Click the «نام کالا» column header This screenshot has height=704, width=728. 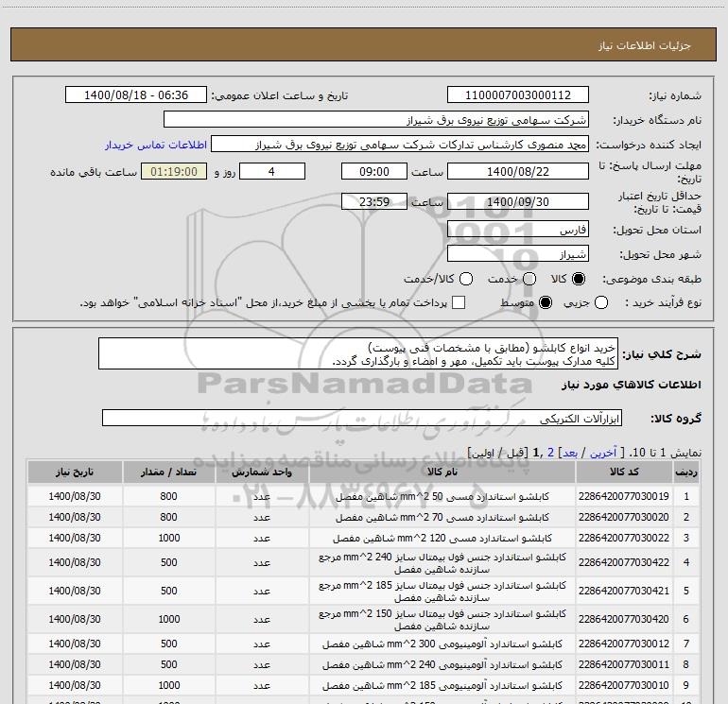(442, 472)
